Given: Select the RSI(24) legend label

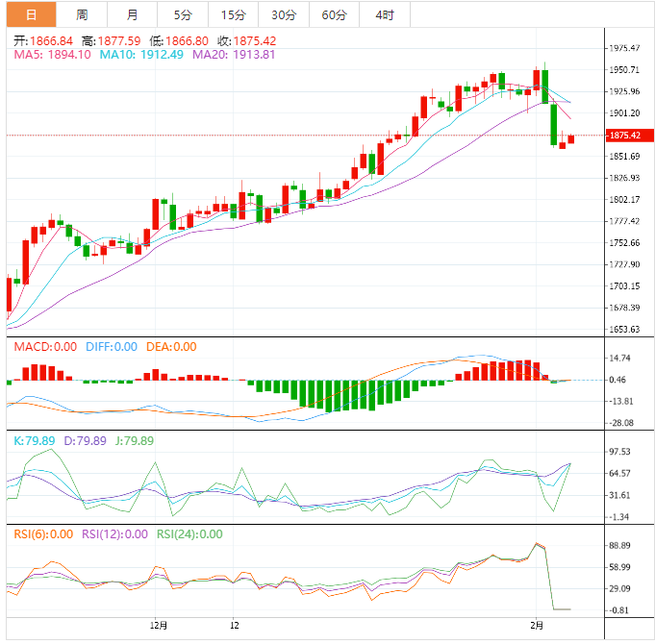Looking at the screenshot, I should click(189, 534).
